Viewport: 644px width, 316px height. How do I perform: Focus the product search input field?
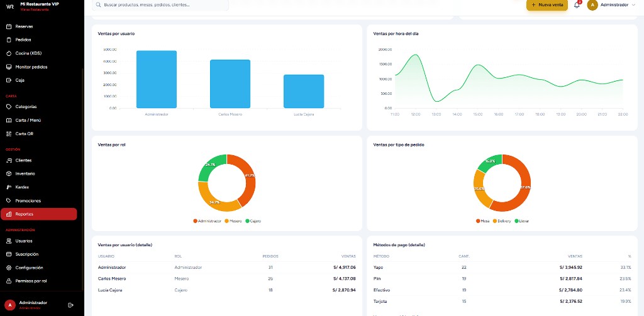click(x=160, y=5)
